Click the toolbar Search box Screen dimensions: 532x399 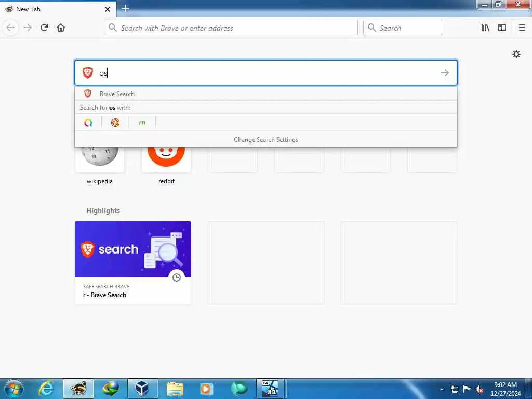(403, 28)
